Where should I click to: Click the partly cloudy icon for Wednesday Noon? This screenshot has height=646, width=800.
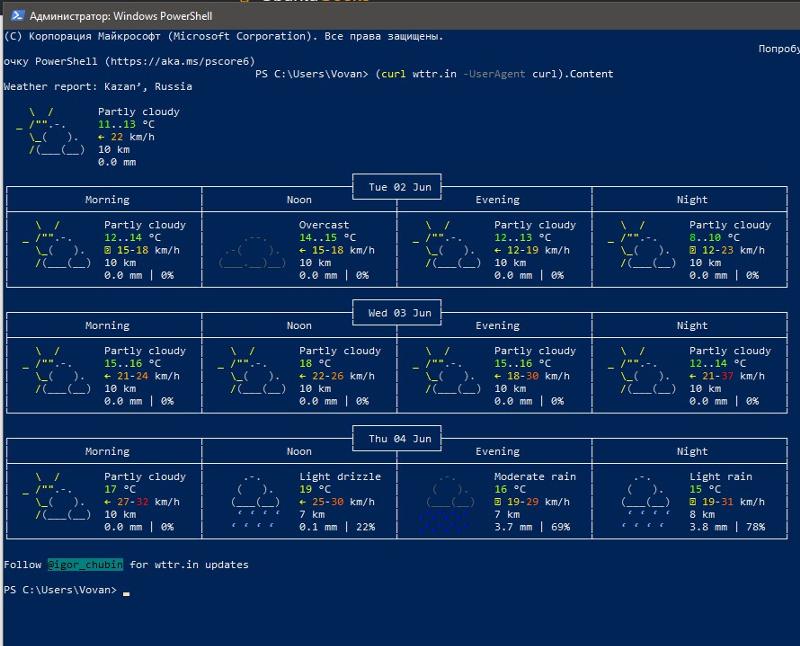point(252,370)
